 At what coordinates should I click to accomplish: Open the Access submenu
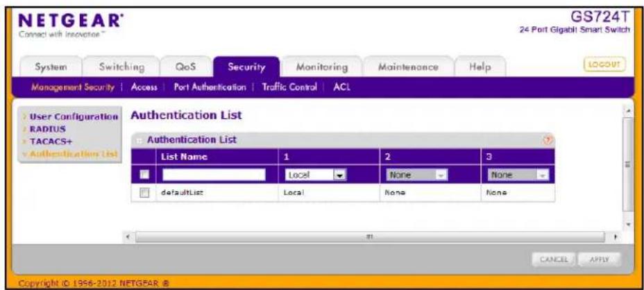click(144, 87)
